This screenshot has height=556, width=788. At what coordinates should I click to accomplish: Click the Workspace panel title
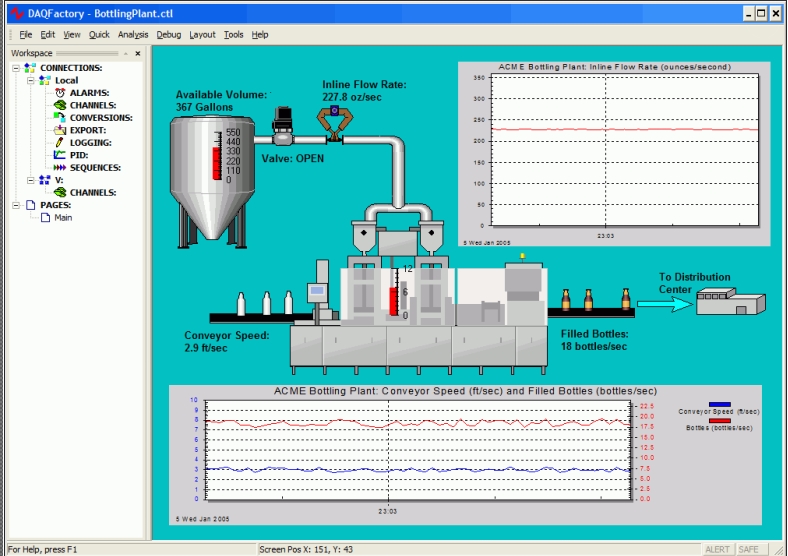32,53
